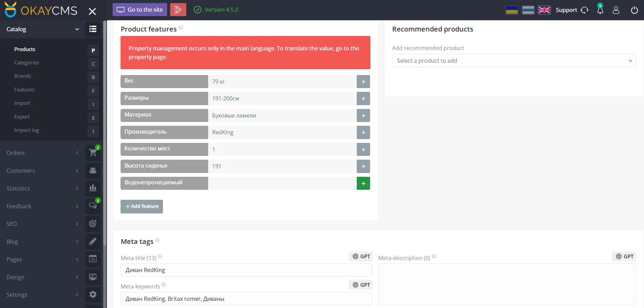This screenshot has width=644, height=308.
Task: Open the catalog list view icon
Action: (93, 29)
